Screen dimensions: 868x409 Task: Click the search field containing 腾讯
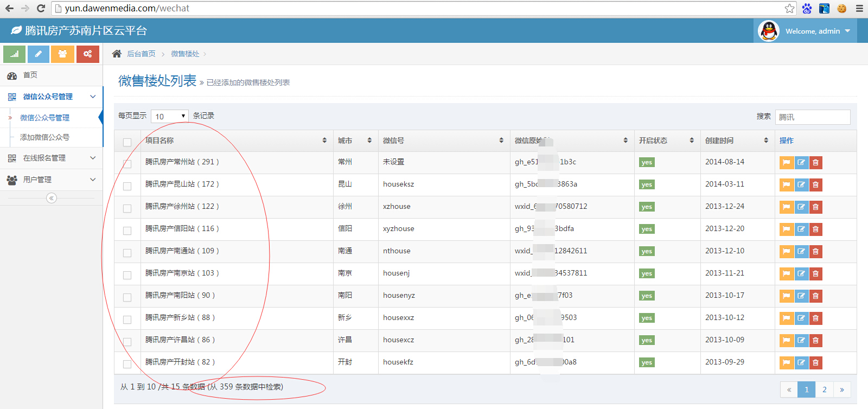(x=813, y=117)
